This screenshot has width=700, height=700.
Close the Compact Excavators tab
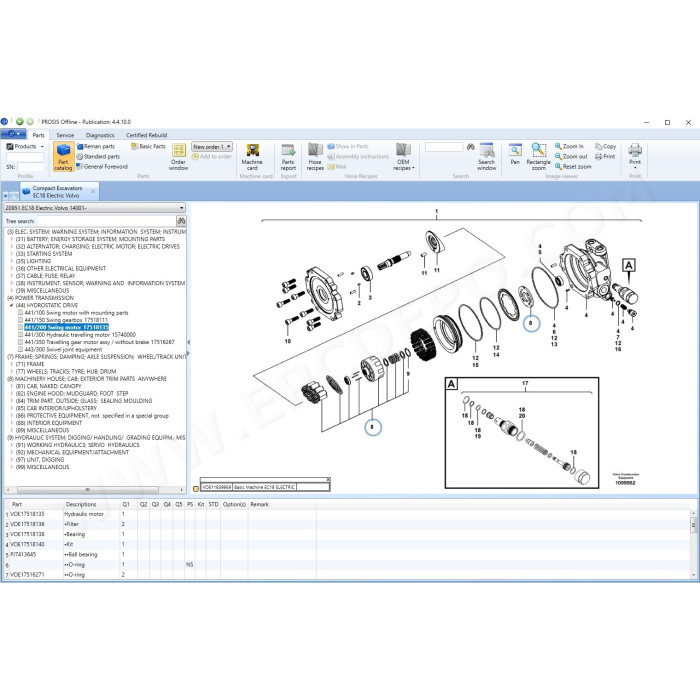pyautogui.click(x=93, y=192)
